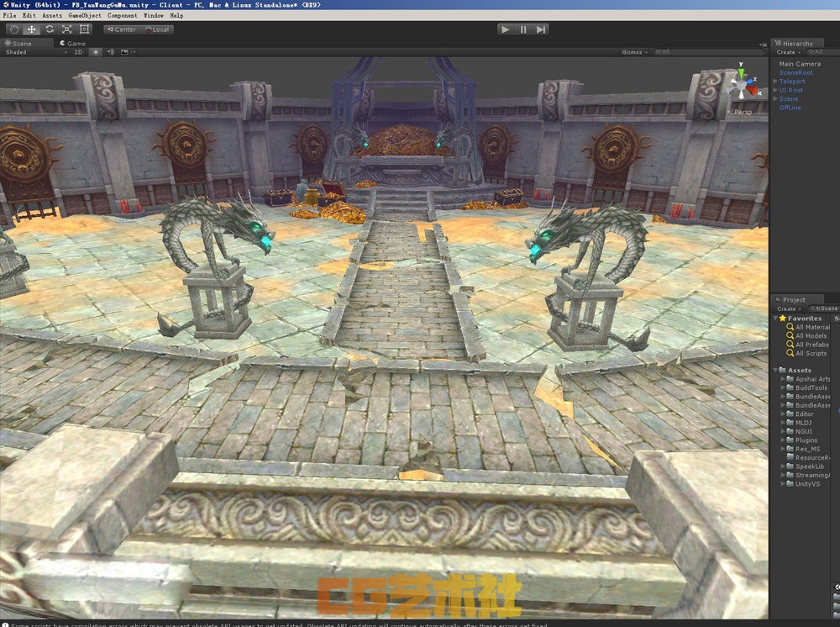
Task: Click All Models search icon
Action: 790,335
